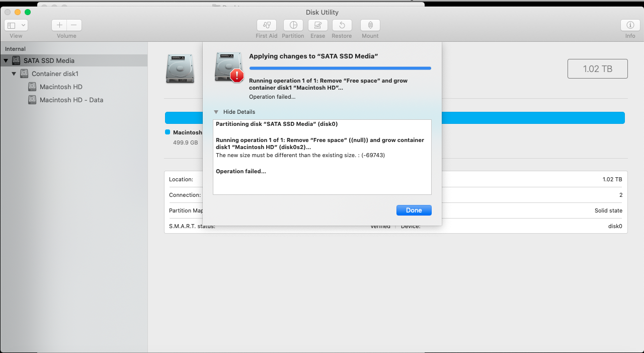The width and height of the screenshot is (644, 353).
Task: Add a volume with the plus button
Action: pos(59,25)
